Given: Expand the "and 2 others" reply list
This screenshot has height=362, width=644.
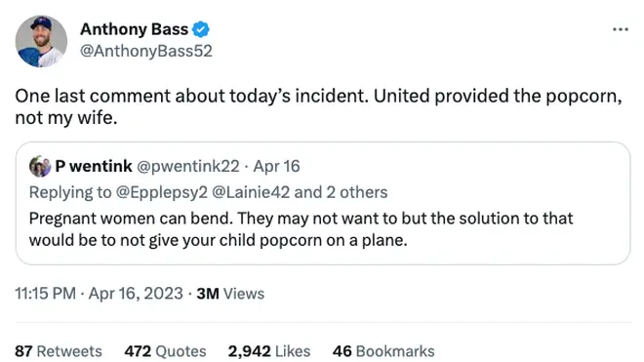Looking at the screenshot, I should 341,192.
